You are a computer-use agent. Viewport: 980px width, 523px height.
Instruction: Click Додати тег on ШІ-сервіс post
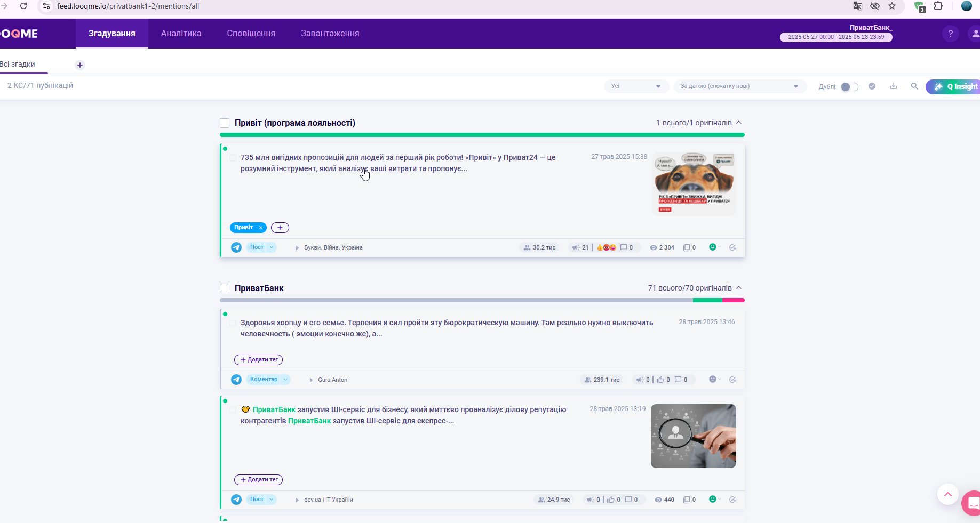click(259, 480)
